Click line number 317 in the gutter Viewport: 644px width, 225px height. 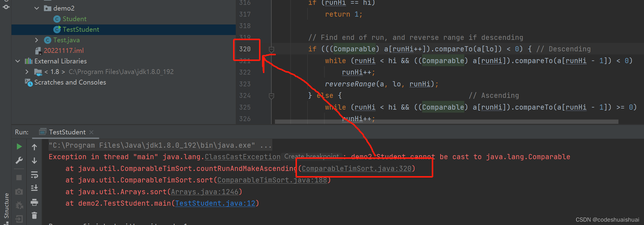245,14
